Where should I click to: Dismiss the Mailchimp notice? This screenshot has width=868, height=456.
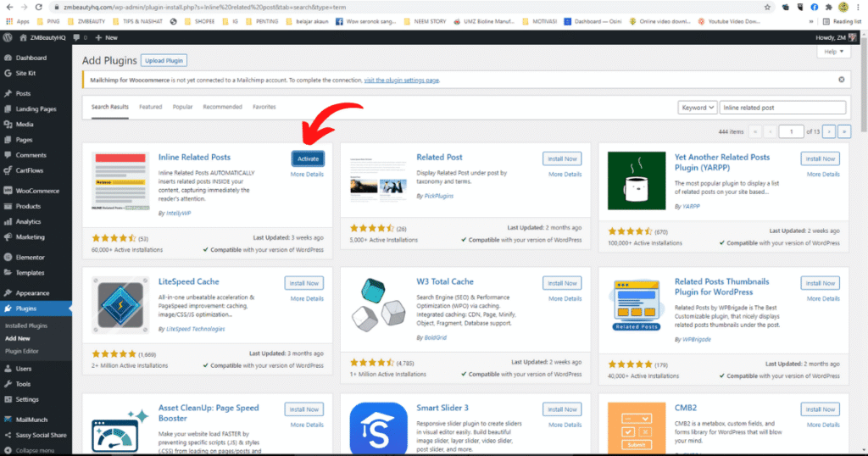(x=842, y=80)
